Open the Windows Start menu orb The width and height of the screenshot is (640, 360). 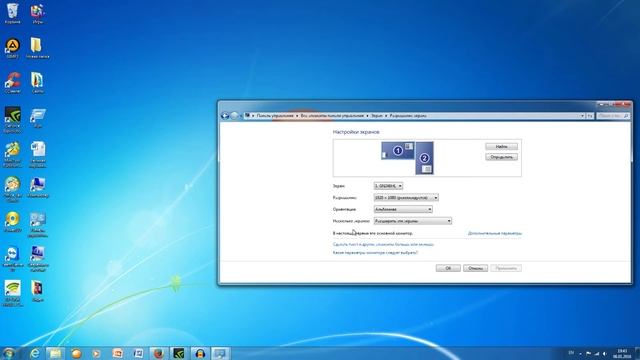(x=9, y=353)
